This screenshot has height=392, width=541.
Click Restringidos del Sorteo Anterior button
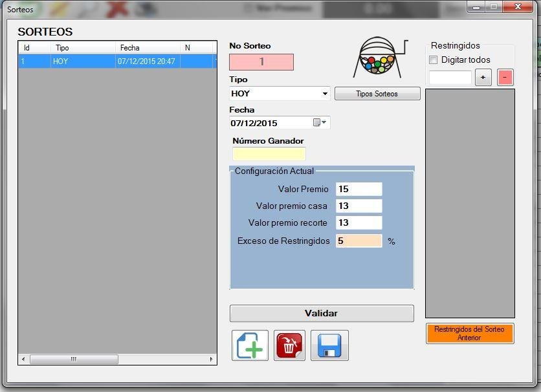click(x=470, y=333)
